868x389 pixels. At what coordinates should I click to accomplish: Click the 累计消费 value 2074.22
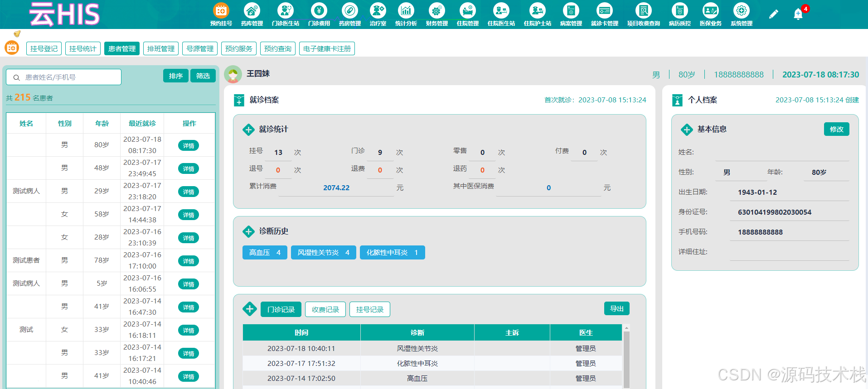point(336,187)
